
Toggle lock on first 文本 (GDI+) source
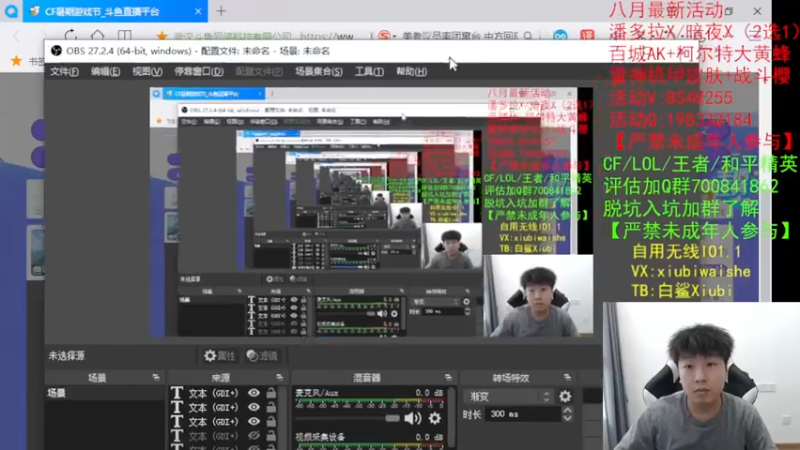point(271,393)
